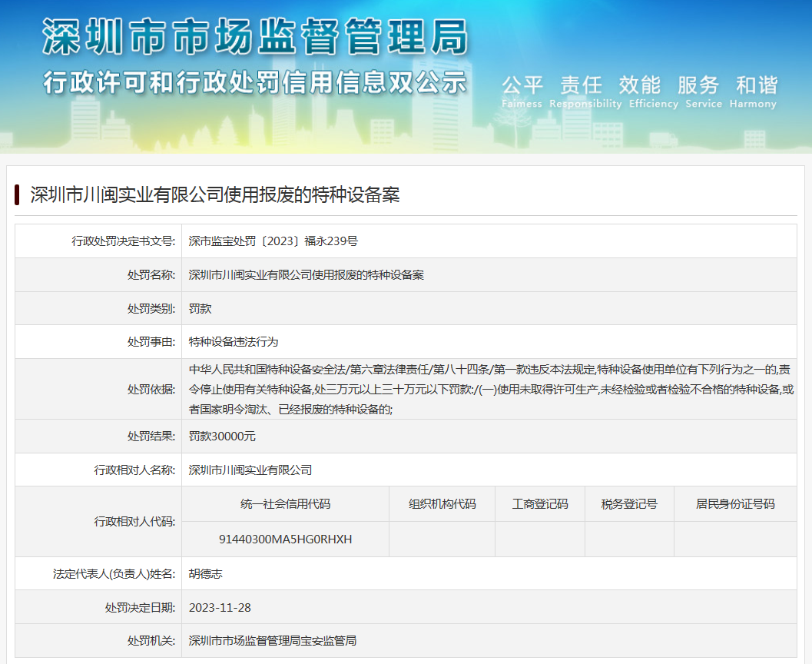Click the 行政许可和行政处罚信用信息双公示 subtitle
812x664 pixels.
pyautogui.click(x=255, y=82)
